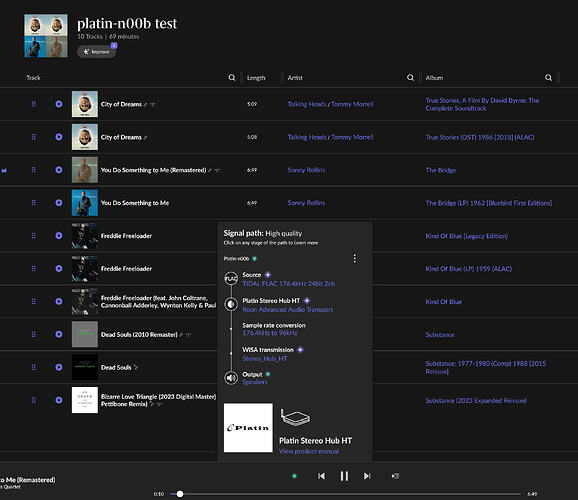Click the drag handle for the Dead Souls (2010 Remaster) row

click(x=34, y=334)
